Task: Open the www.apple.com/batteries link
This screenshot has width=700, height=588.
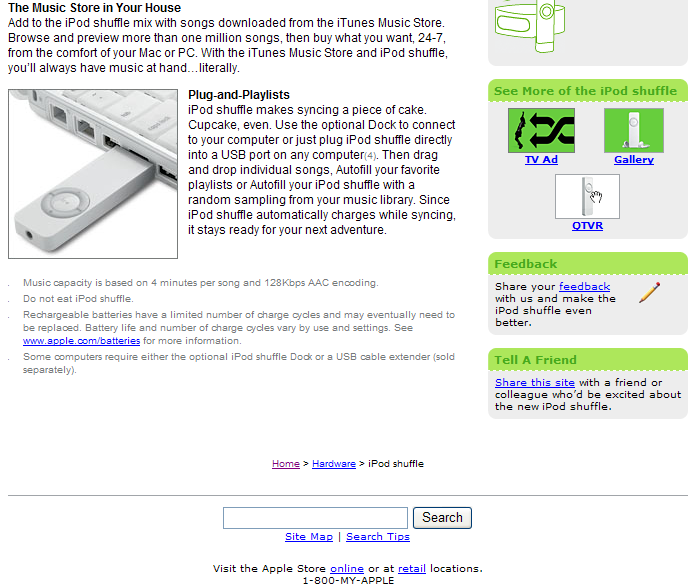Action: [81, 341]
